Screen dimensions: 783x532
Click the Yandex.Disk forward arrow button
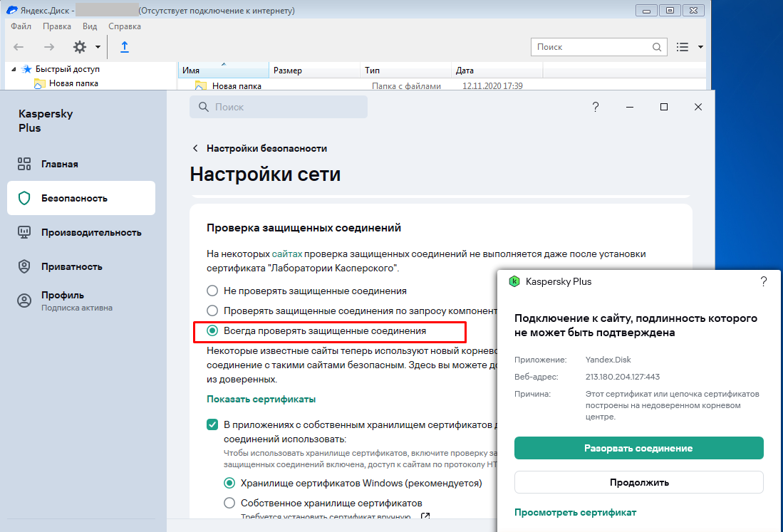49,47
